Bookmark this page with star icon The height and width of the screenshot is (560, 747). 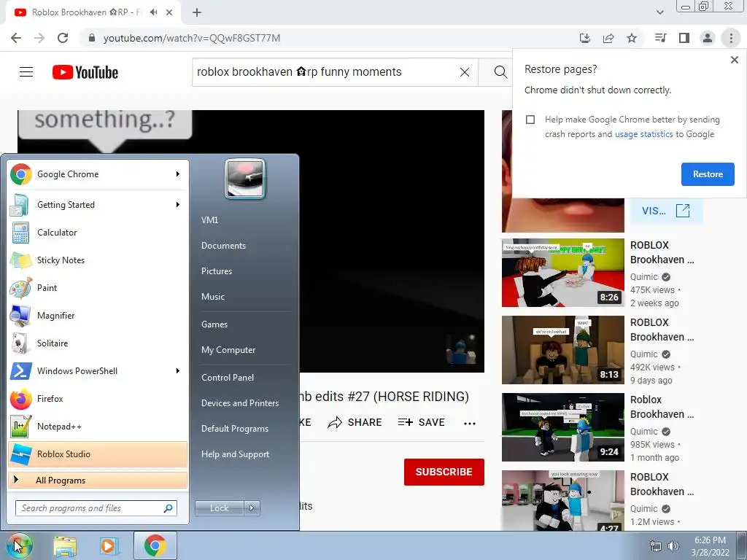[x=632, y=38]
